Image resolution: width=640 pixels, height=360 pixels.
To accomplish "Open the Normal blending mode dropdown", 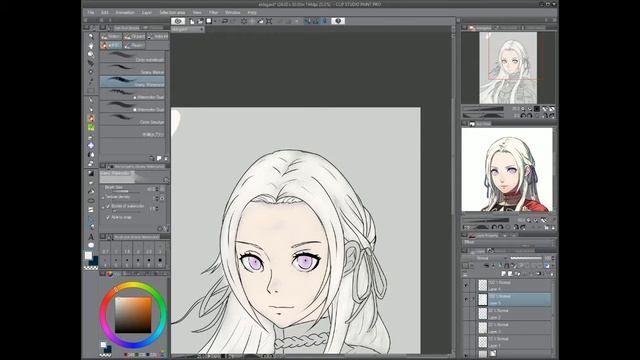I will click(x=486, y=258).
